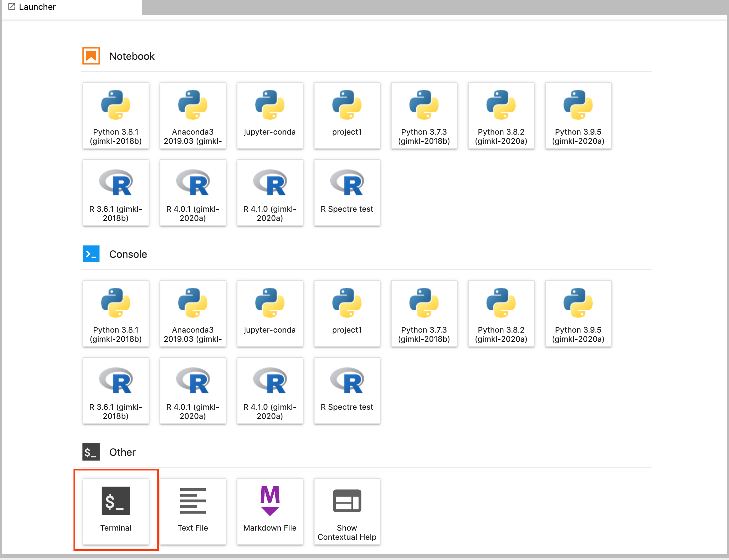Launch Python 3.8.2 (gimkl-2020a) notebook
The image size is (729, 560).
coord(501,115)
